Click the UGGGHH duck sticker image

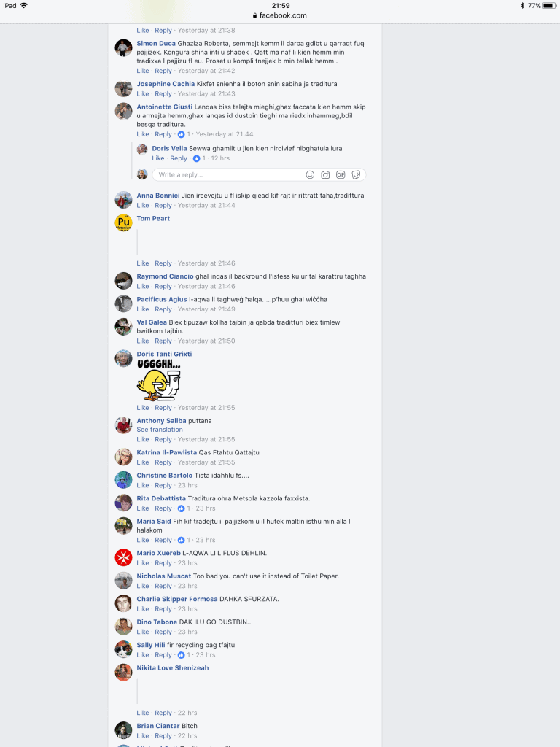(159, 381)
